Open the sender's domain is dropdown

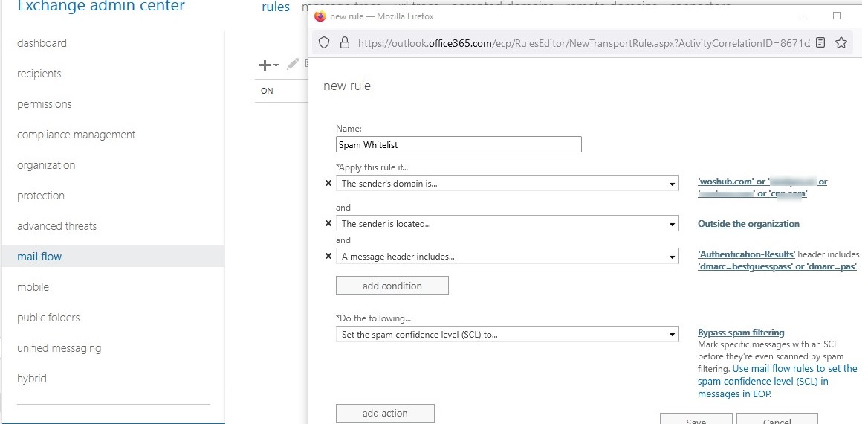[x=672, y=184]
